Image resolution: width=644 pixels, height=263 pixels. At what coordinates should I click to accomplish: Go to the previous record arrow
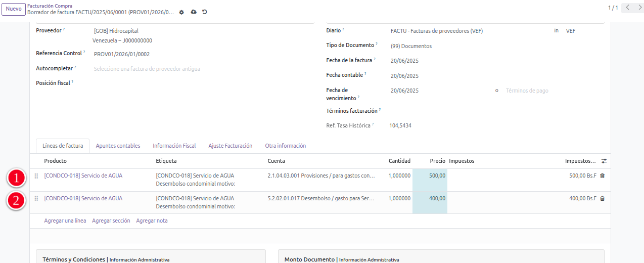tap(628, 8)
